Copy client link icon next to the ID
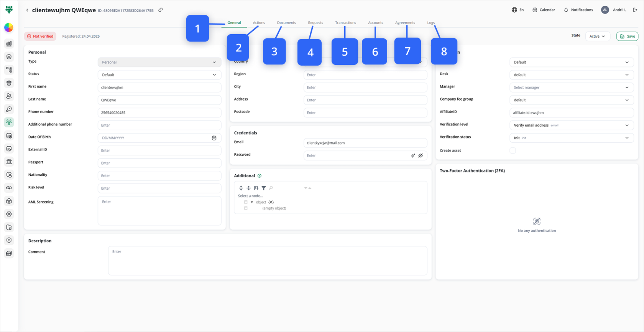This screenshot has width=644, height=332. (x=161, y=10)
